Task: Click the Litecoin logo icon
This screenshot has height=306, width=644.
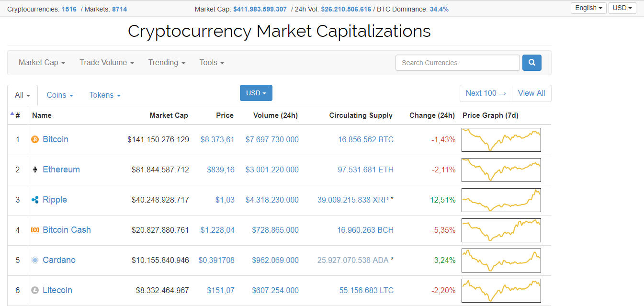Action: coord(34,290)
